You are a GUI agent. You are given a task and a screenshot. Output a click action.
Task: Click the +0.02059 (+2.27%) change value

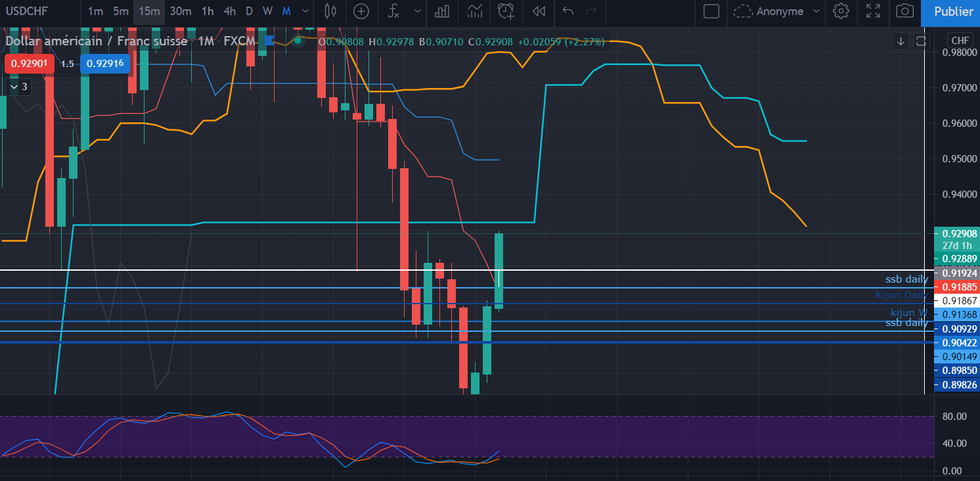click(x=561, y=41)
